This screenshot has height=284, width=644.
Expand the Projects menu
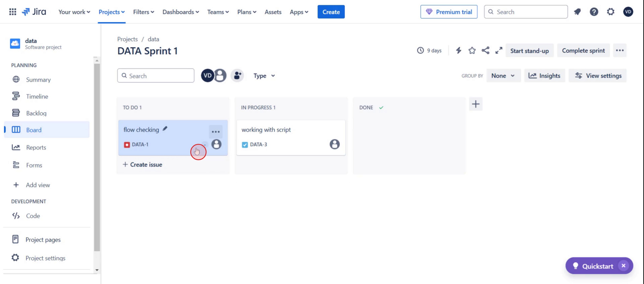click(112, 12)
